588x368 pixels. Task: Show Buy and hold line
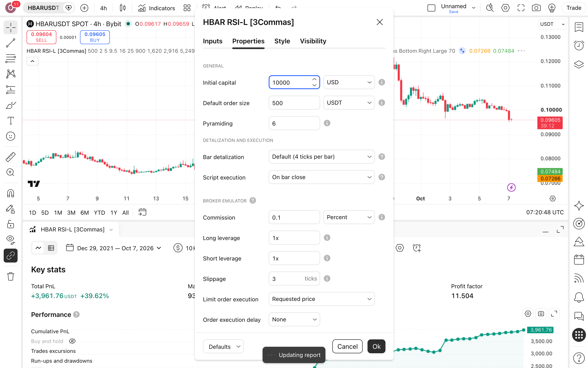pyautogui.click(x=72, y=341)
